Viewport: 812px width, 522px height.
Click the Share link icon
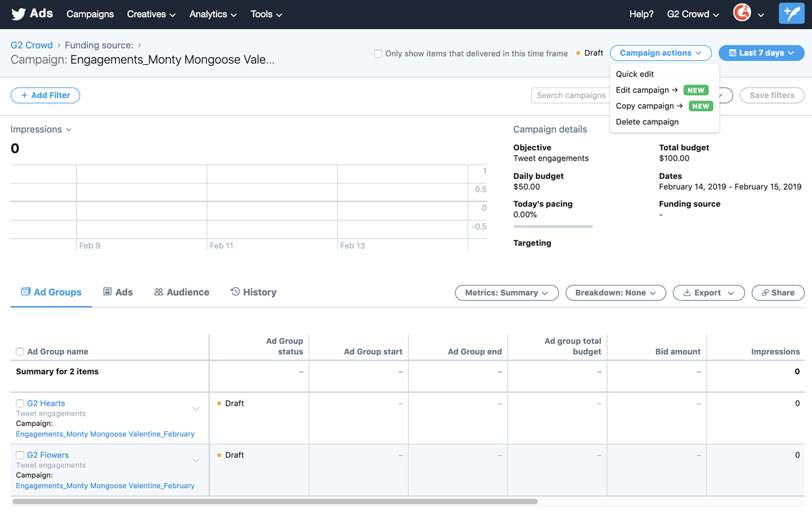pos(765,292)
